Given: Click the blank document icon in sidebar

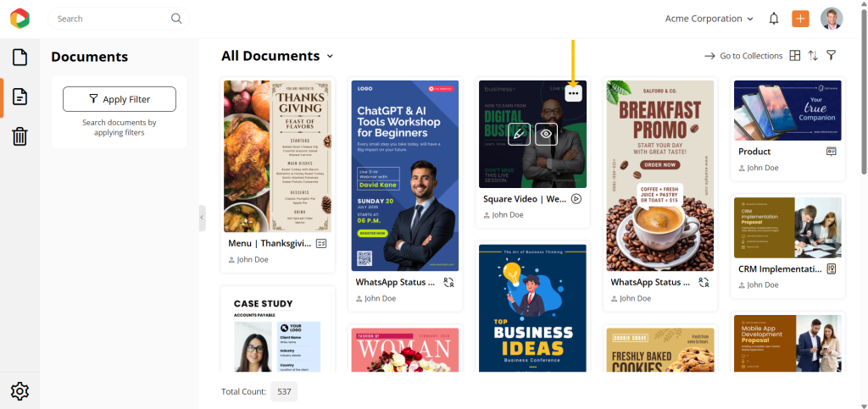Looking at the screenshot, I should pos(20,58).
